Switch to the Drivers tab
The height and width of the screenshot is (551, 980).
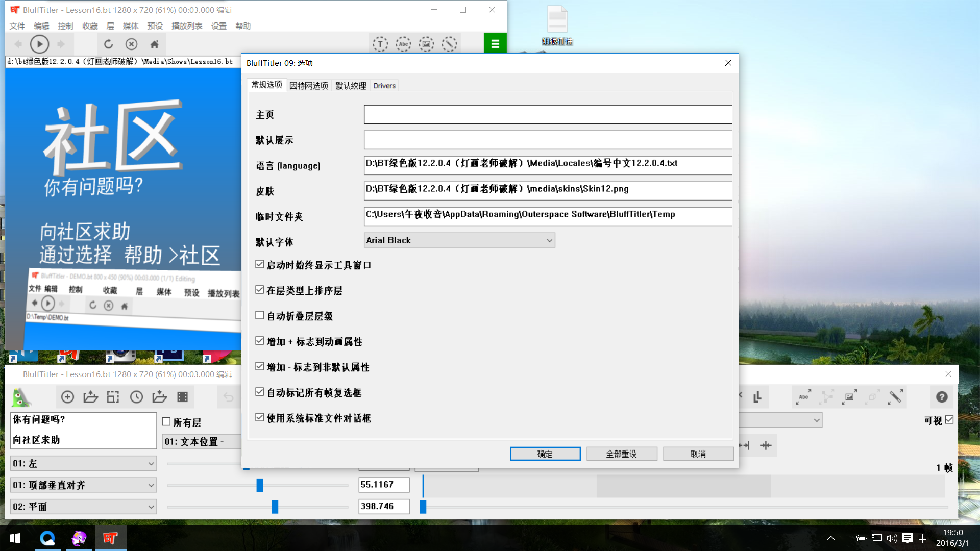[x=384, y=86]
